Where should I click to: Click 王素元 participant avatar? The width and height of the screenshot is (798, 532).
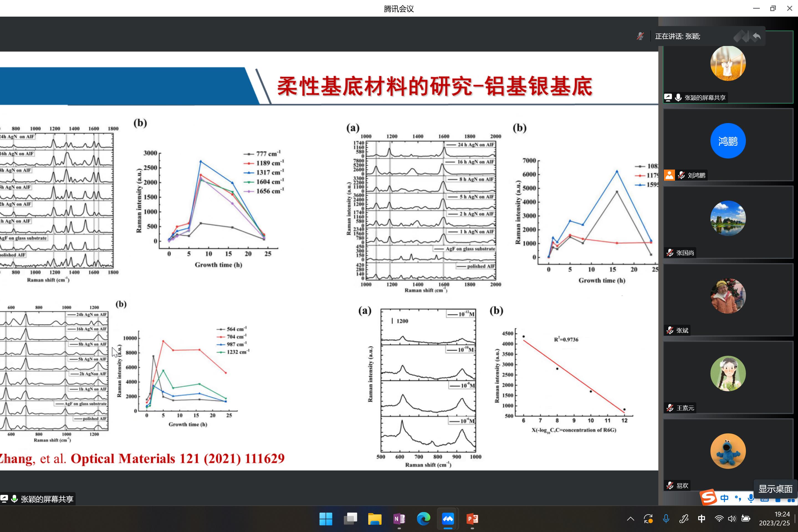[728, 373]
